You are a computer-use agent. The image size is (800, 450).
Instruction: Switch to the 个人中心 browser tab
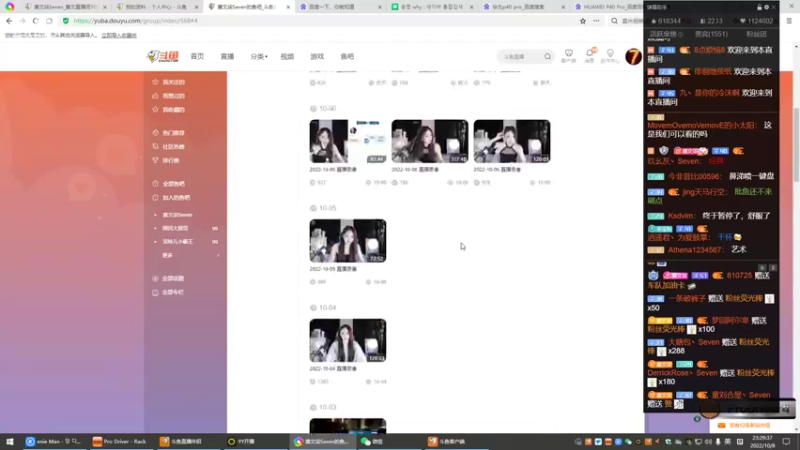coord(157,7)
